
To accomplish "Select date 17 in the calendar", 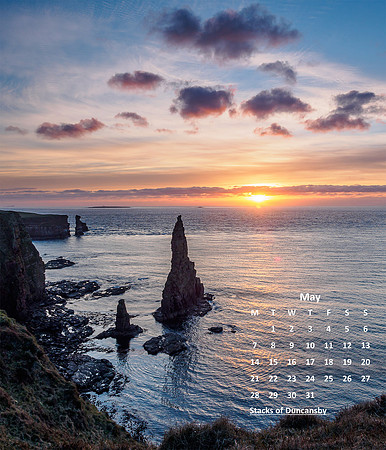I will (310, 362).
